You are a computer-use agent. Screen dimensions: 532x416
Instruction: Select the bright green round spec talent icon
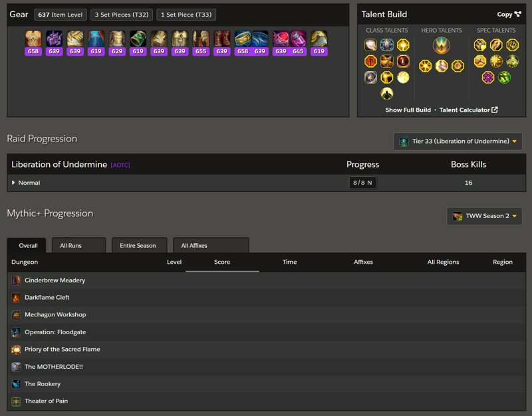pos(505,78)
